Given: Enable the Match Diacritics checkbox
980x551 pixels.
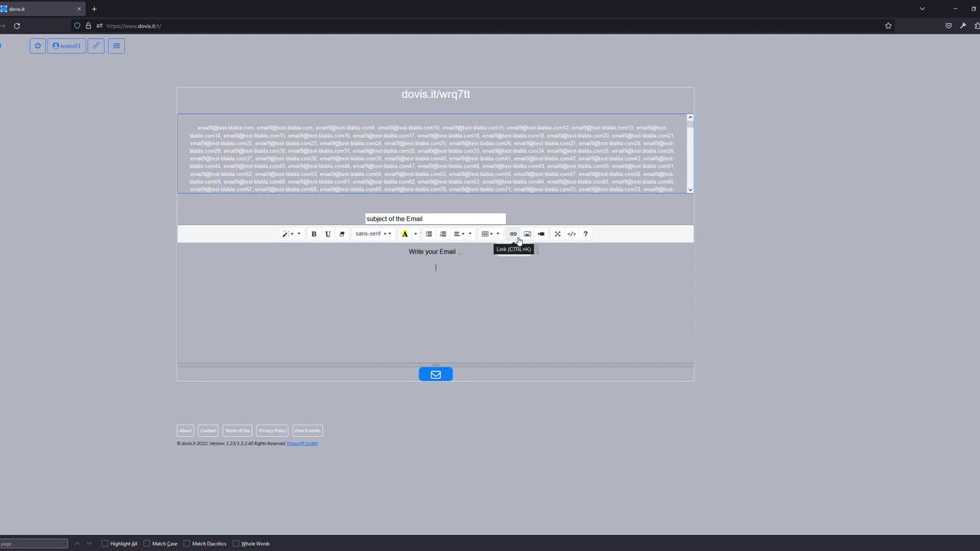Looking at the screenshot, I should pyautogui.click(x=187, y=543).
